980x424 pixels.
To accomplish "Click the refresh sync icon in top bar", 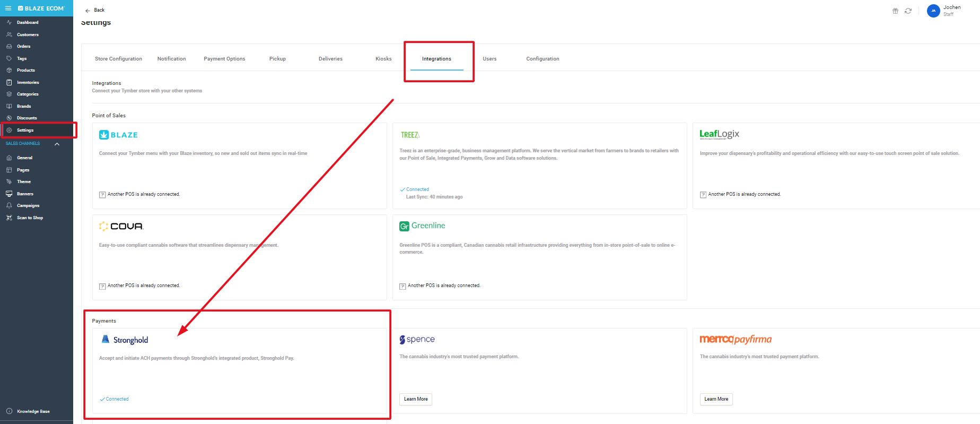I will [908, 11].
